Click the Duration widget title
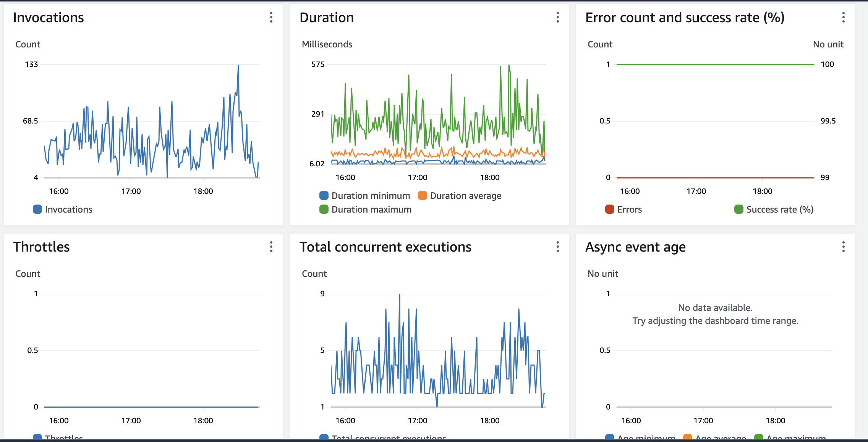Screen dimensions: 868x442 click(327, 17)
